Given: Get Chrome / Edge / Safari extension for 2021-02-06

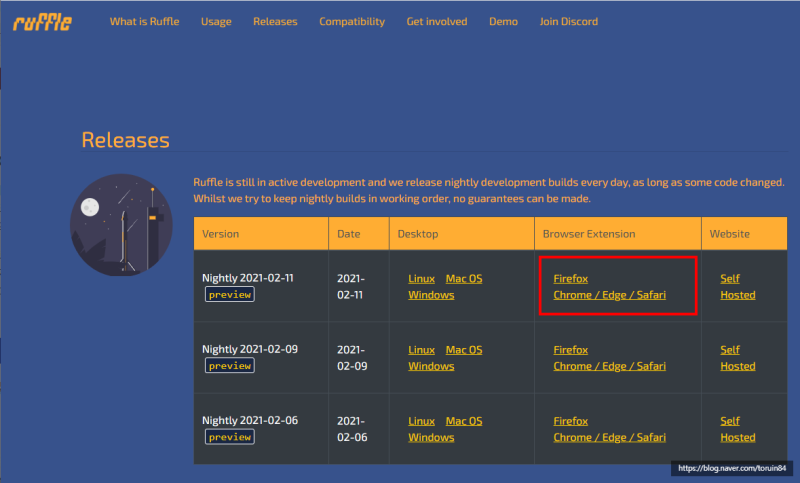Looking at the screenshot, I should click(x=610, y=438).
